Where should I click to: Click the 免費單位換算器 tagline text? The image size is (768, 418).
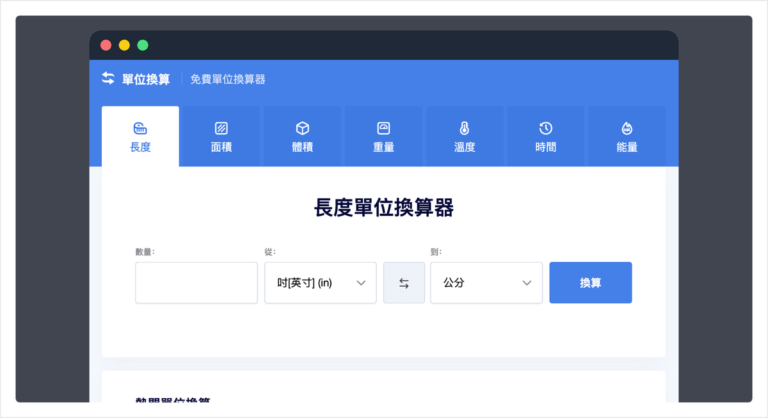click(x=228, y=79)
